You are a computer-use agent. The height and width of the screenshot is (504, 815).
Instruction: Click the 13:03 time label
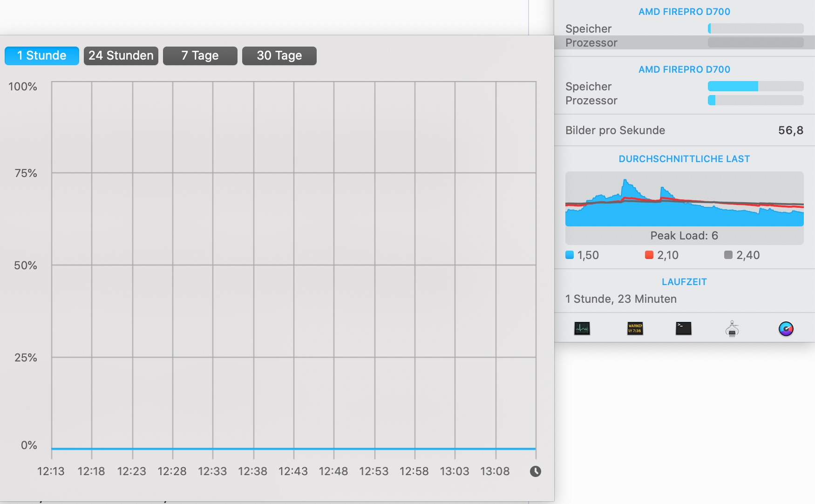click(455, 471)
